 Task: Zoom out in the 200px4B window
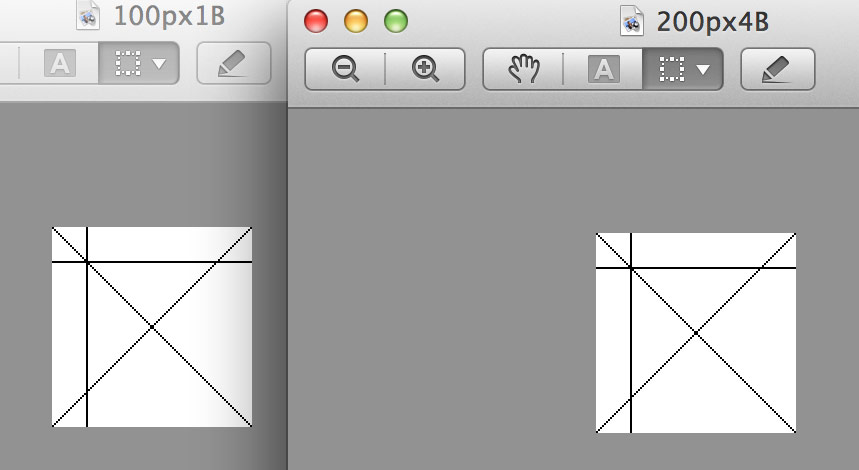pos(345,69)
